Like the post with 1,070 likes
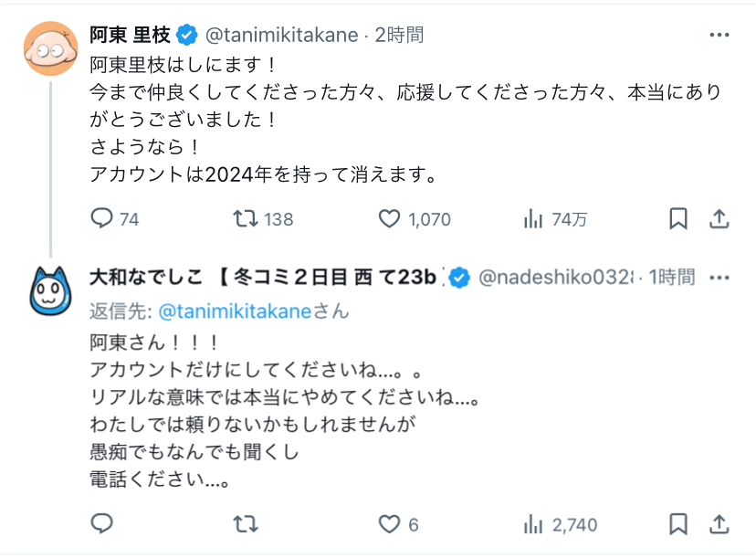This screenshot has height=558, width=756. 390,219
